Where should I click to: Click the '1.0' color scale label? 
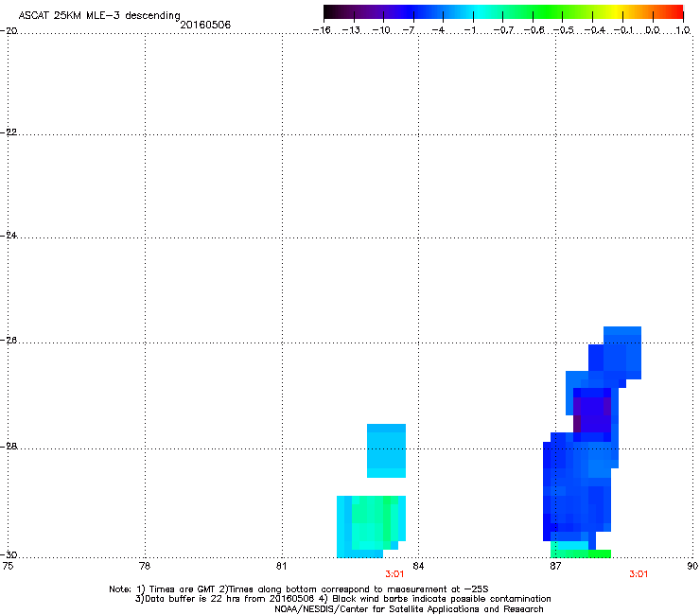pos(683,30)
